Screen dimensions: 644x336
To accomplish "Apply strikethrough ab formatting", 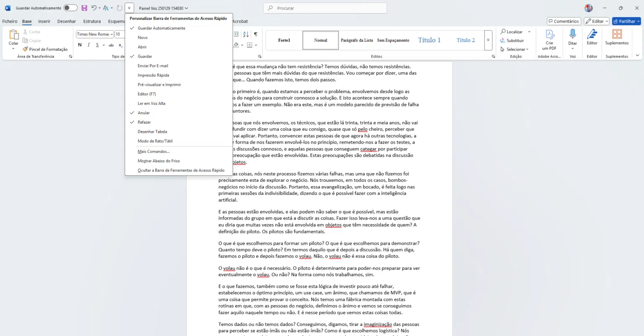I will 111,45.
